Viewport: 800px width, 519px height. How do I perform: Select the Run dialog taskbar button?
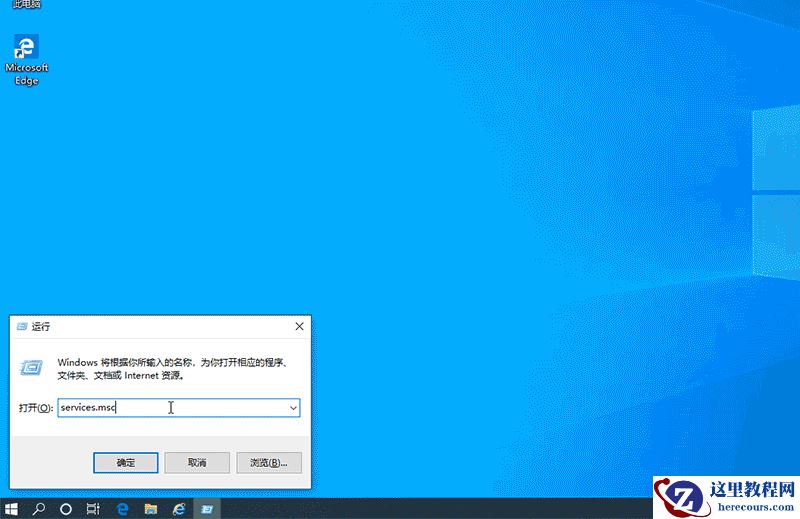[x=207, y=509]
